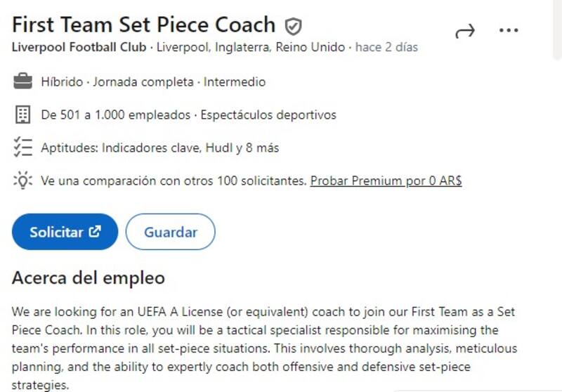This screenshot has height=392, width=562.
Task: Click the building company size icon
Action: pos(23,115)
